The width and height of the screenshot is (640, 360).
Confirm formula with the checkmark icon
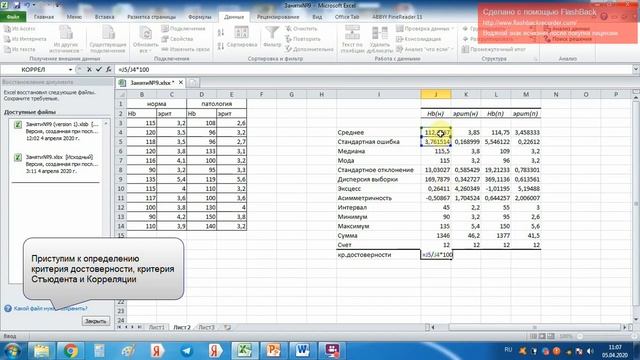tap(99, 70)
